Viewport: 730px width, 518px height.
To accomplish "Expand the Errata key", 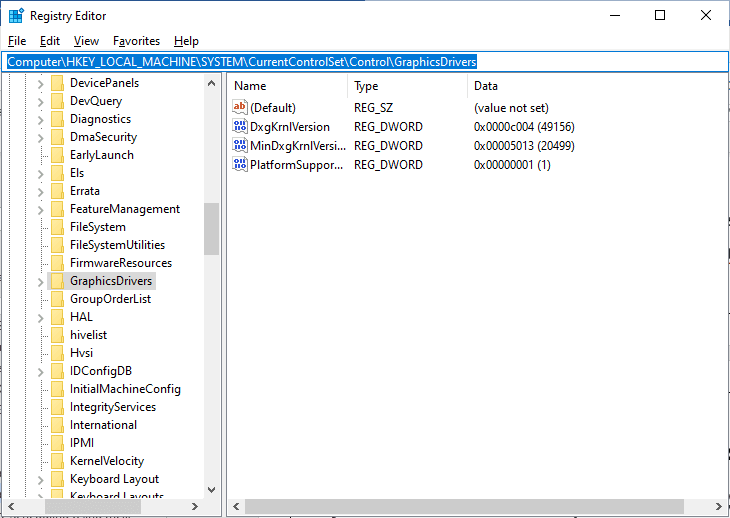I will pos(41,191).
